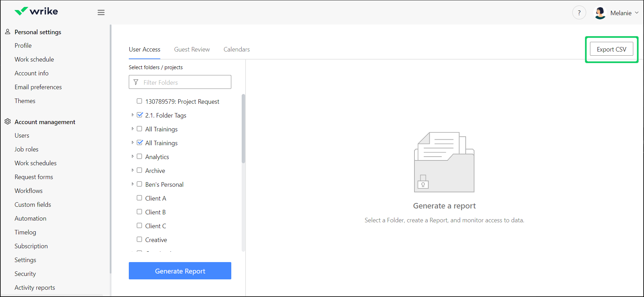Expand the Ben's Personal folder arrow

(x=132, y=184)
